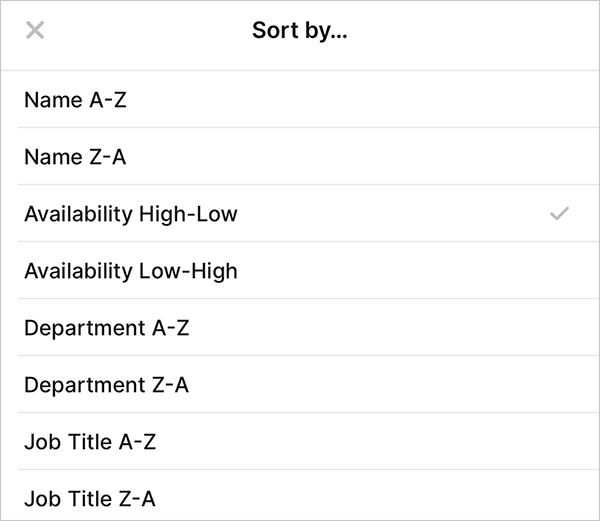600x521 pixels.
Task: Click the Sort by... header title
Action: [x=300, y=30]
